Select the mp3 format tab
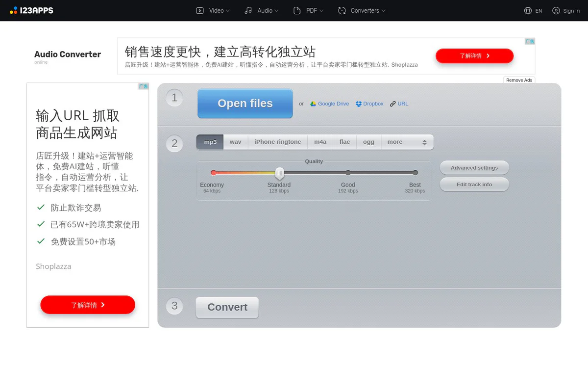 (210, 142)
